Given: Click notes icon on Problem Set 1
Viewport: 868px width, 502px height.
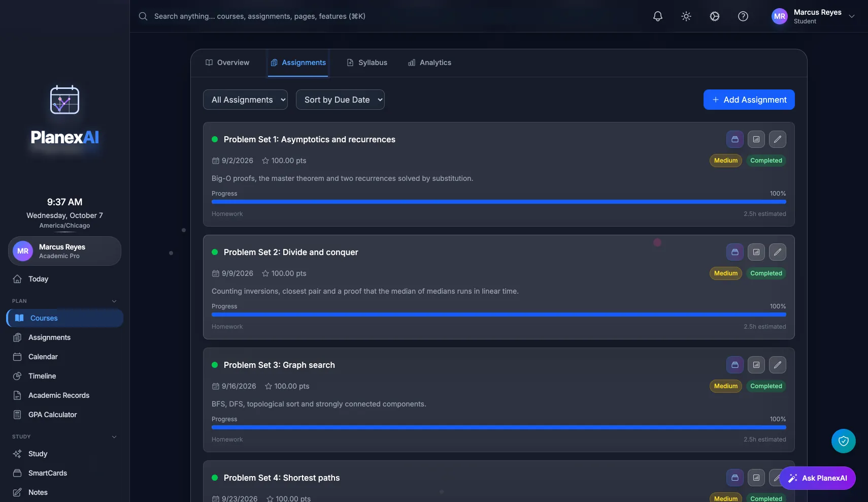Looking at the screenshot, I should [x=756, y=139].
